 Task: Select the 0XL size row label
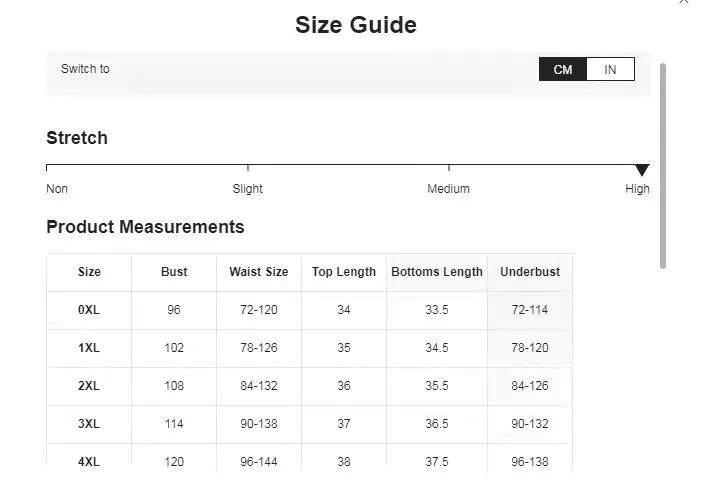(x=89, y=310)
